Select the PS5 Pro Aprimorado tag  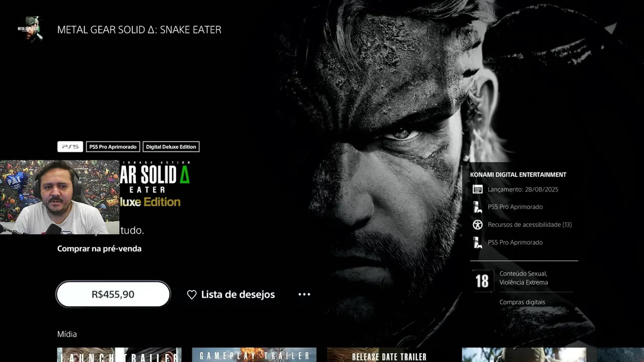click(113, 147)
